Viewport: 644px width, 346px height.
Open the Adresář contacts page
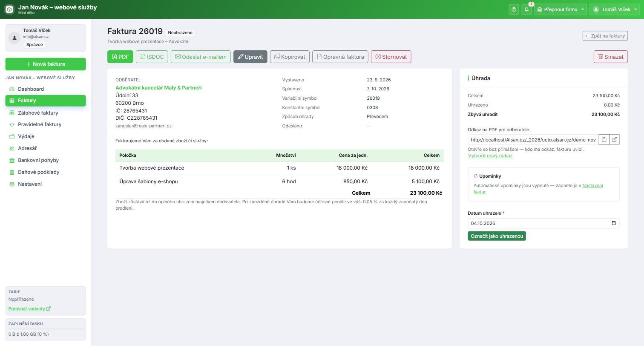[46, 148]
